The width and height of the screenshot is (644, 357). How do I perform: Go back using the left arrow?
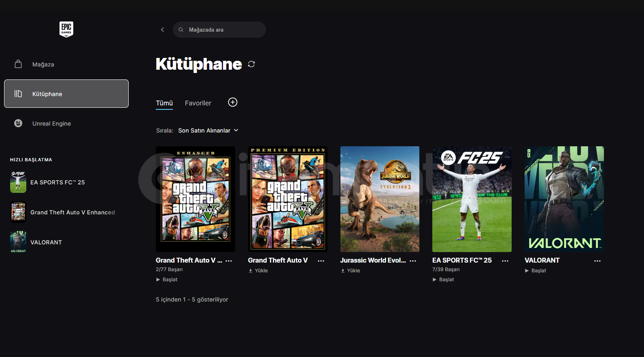(x=162, y=30)
